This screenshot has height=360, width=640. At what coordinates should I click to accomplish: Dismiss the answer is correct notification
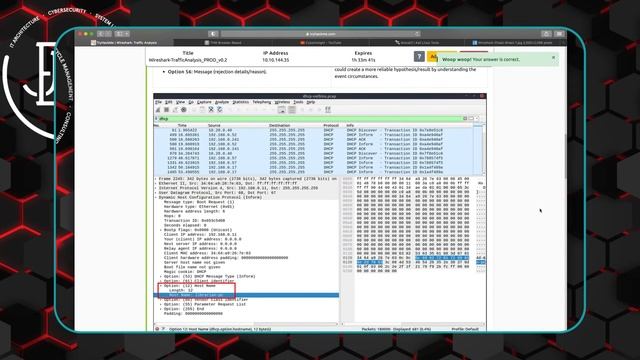pos(553,58)
